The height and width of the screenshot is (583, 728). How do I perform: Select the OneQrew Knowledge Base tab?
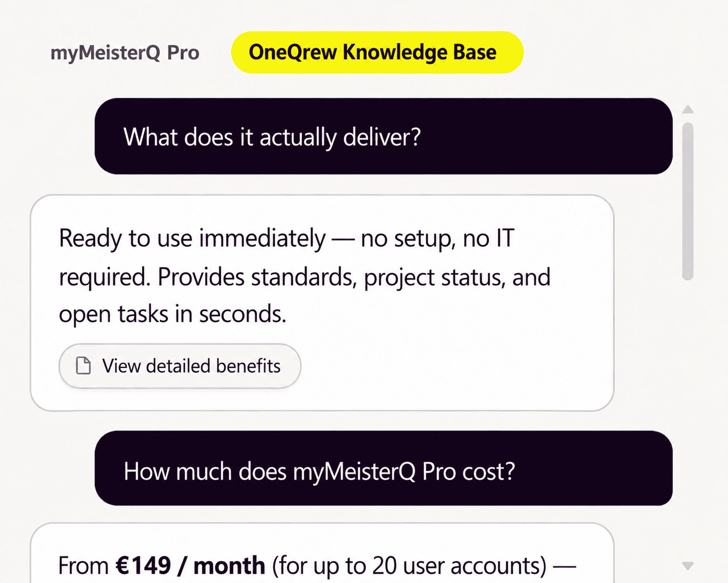coord(378,52)
